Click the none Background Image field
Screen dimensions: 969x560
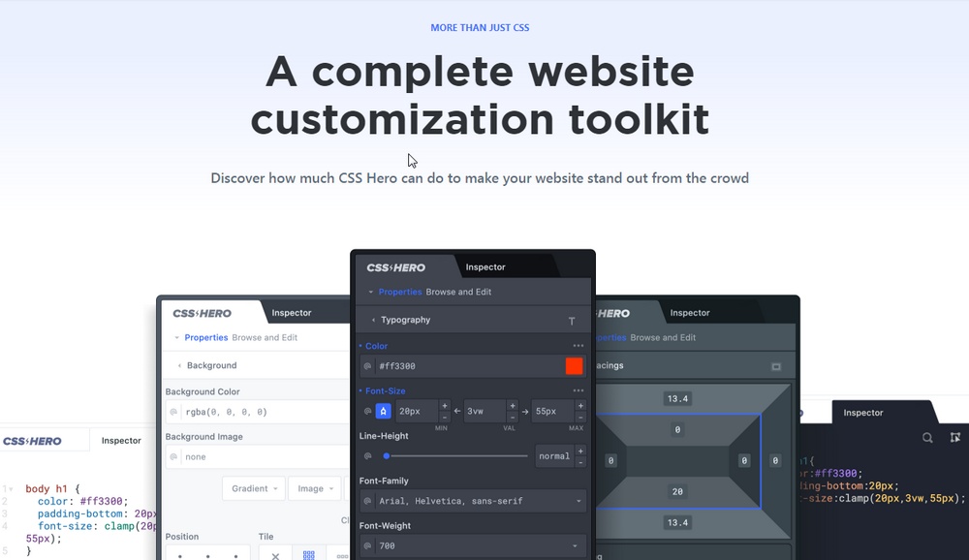257,456
